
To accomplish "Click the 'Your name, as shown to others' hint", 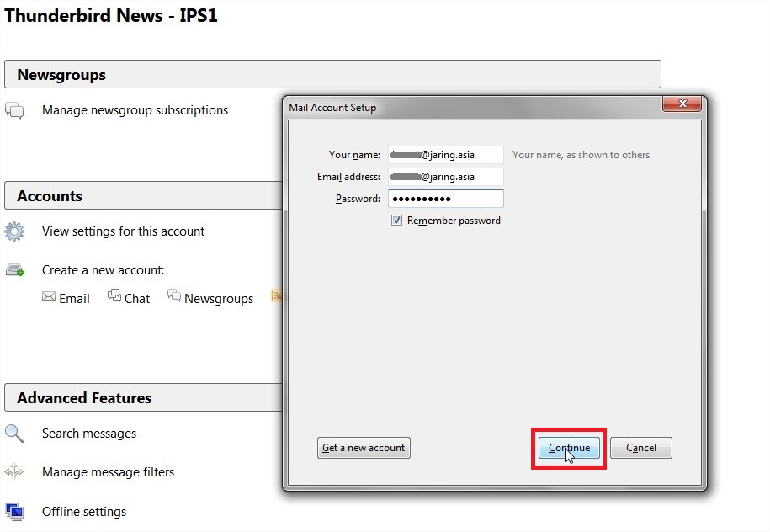I will [x=581, y=155].
